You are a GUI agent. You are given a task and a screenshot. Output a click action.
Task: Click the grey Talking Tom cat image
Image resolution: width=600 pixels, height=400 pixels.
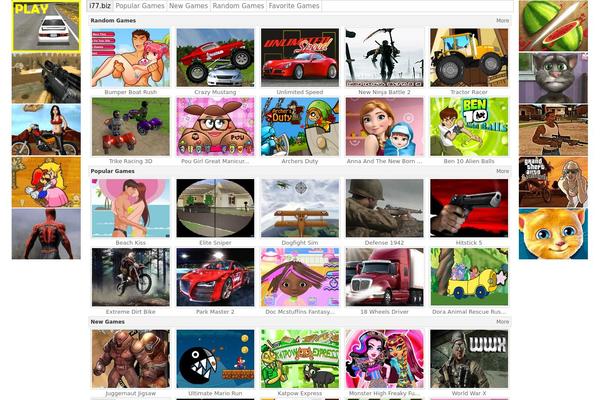553,78
